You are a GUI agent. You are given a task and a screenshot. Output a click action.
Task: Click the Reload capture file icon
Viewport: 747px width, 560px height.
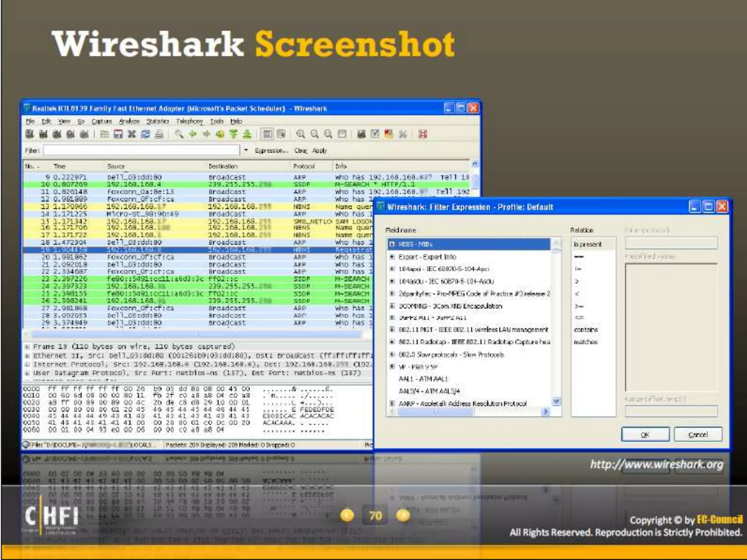pyautogui.click(x=146, y=134)
